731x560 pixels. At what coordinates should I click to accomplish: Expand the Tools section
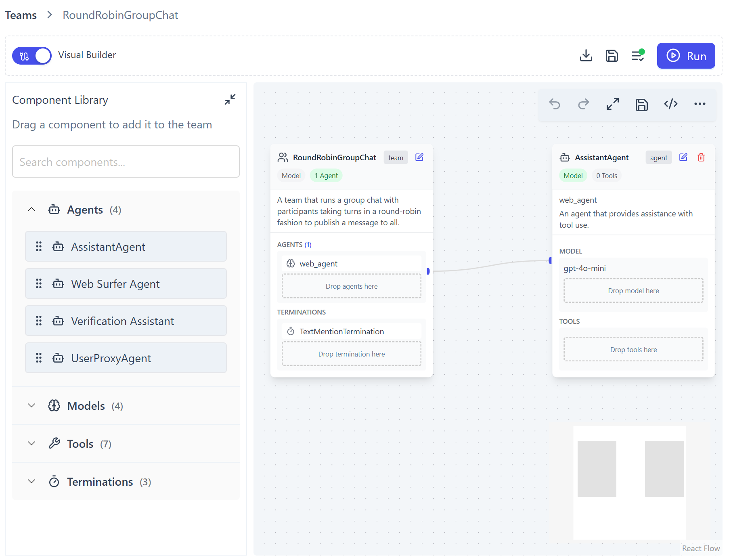[31, 444]
